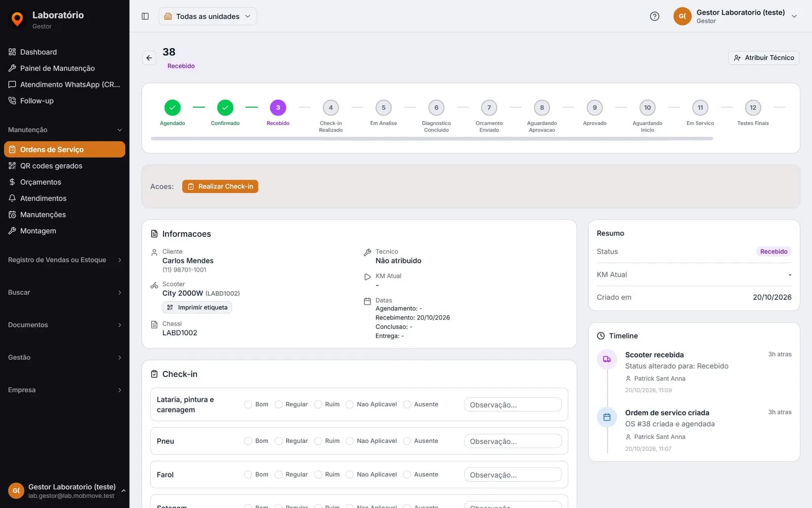Click the Ordens de Serviço clipboard icon
Screen dimensions: 812x508
12,149
